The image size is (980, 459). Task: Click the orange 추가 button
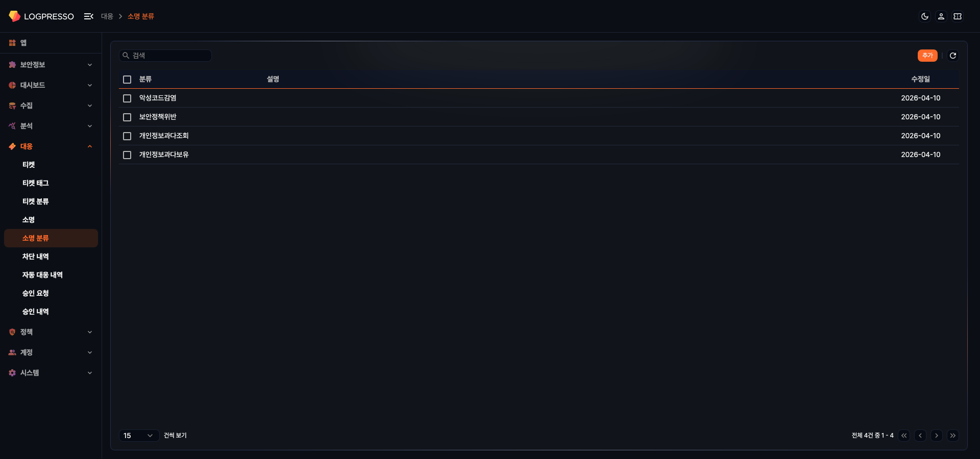927,56
